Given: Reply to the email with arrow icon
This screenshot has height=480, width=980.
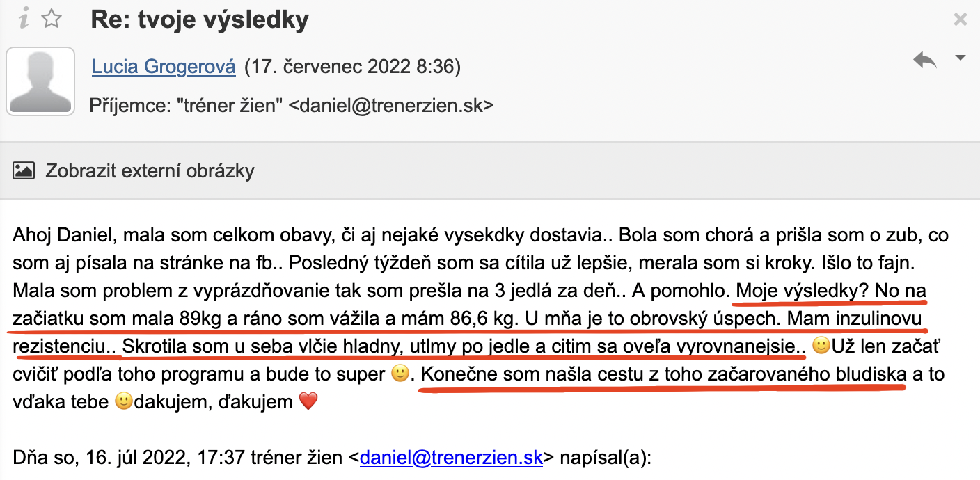Looking at the screenshot, I should (925, 61).
